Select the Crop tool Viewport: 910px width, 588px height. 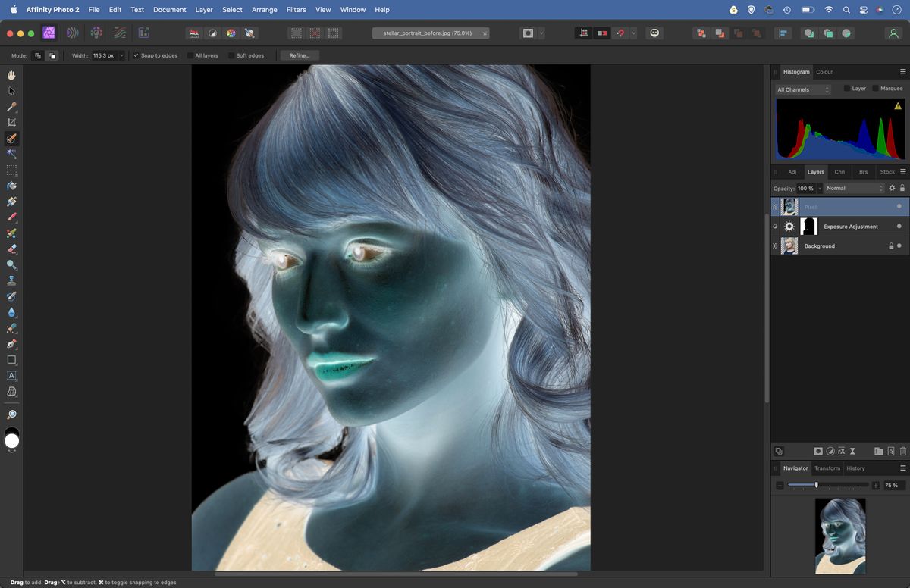[x=11, y=122]
